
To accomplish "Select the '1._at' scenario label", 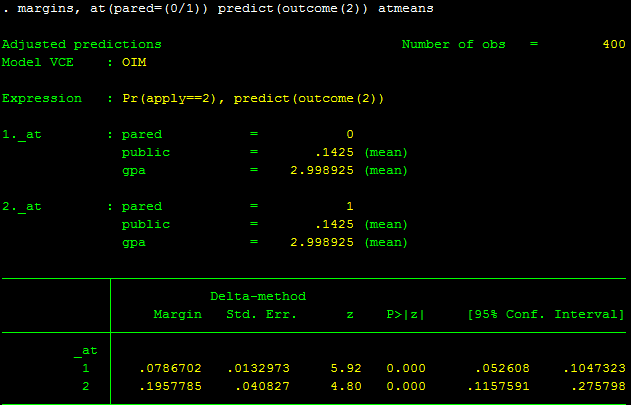I will [23, 134].
